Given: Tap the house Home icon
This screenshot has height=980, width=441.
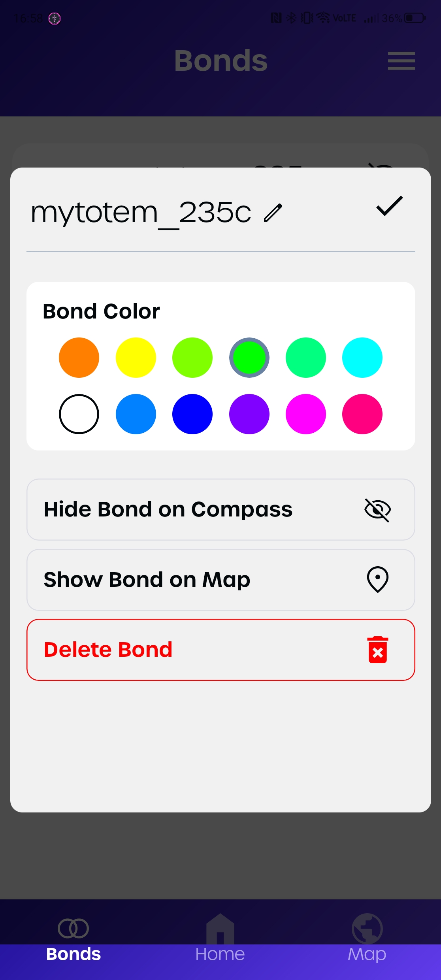Looking at the screenshot, I should pyautogui.click(x=220, y=929).
